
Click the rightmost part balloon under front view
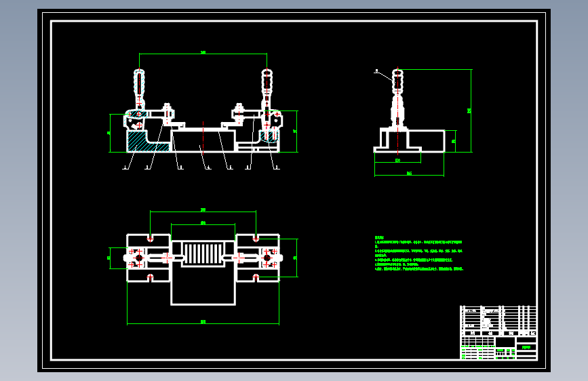click(x=277, y=167)
